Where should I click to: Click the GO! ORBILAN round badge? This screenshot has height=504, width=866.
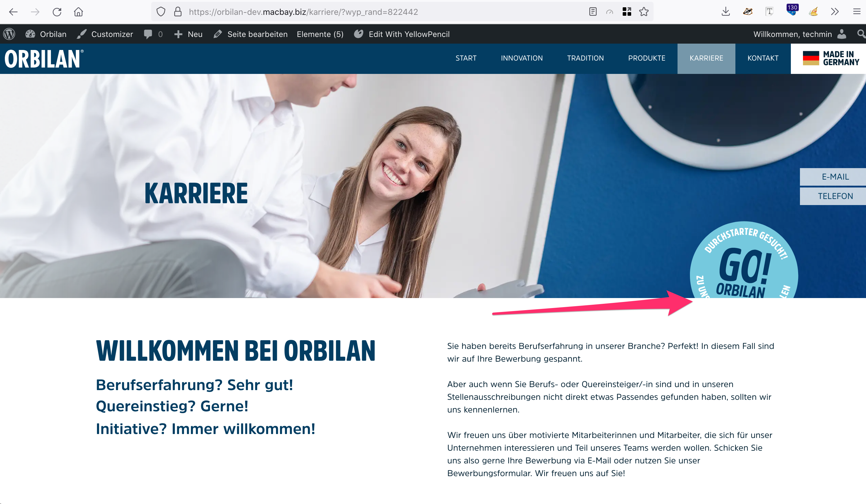744,260
